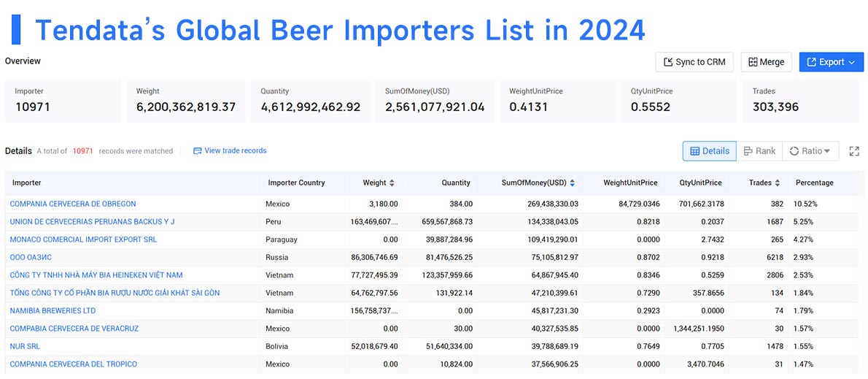Click the 4.27% percentage cell
The width and height of the screenshot is (868, 379).
pos(805,240)
